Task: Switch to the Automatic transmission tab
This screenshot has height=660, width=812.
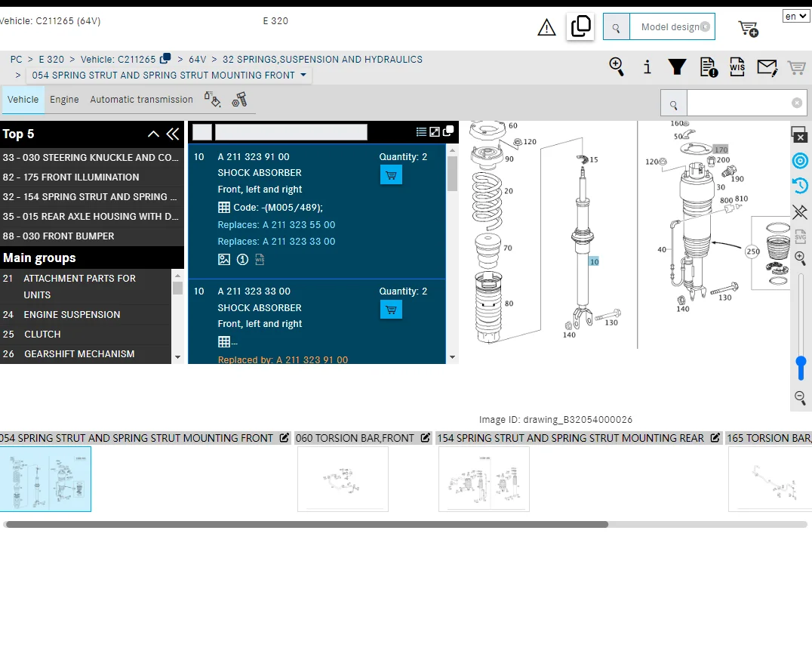Action: pos(141,100)
